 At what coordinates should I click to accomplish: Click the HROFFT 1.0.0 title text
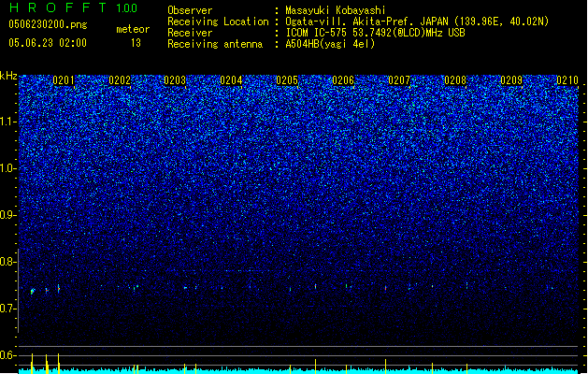click(x=74, y=7)
